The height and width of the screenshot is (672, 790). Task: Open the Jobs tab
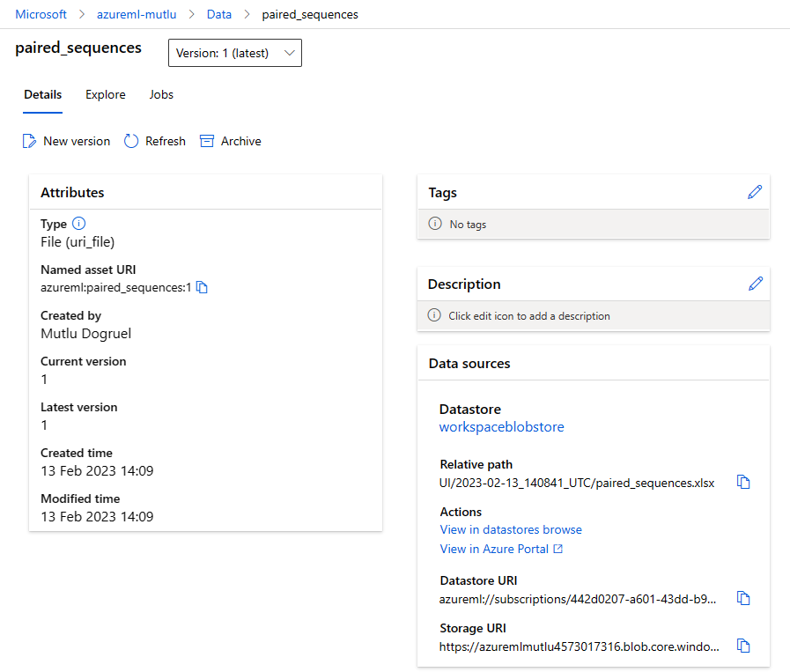tap(161, 95)
